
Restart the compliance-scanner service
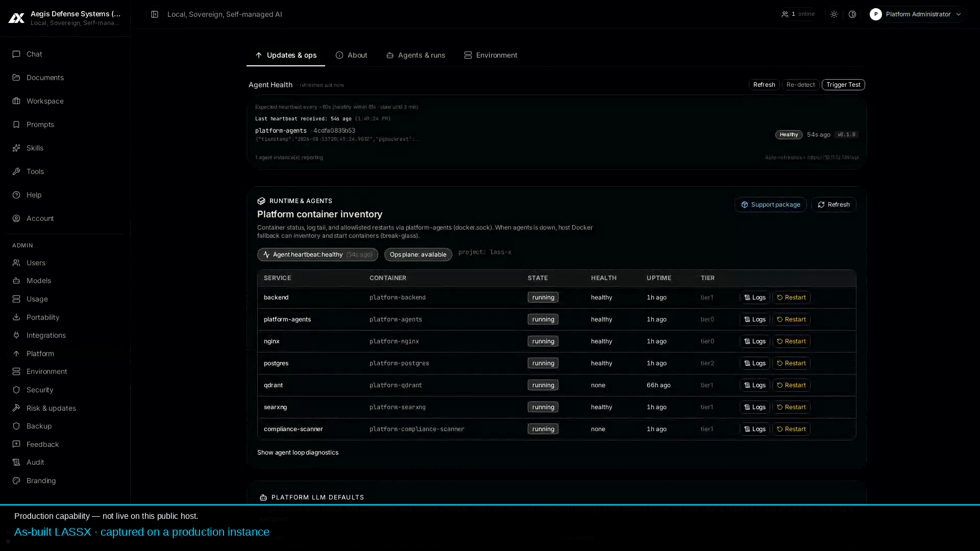(791, 429)
